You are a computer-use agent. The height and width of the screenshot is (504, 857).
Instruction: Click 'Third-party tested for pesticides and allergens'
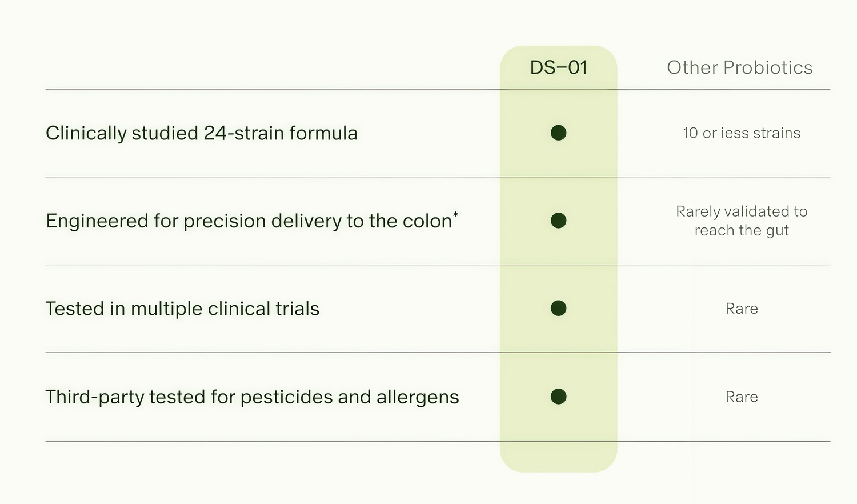[252, 397]
